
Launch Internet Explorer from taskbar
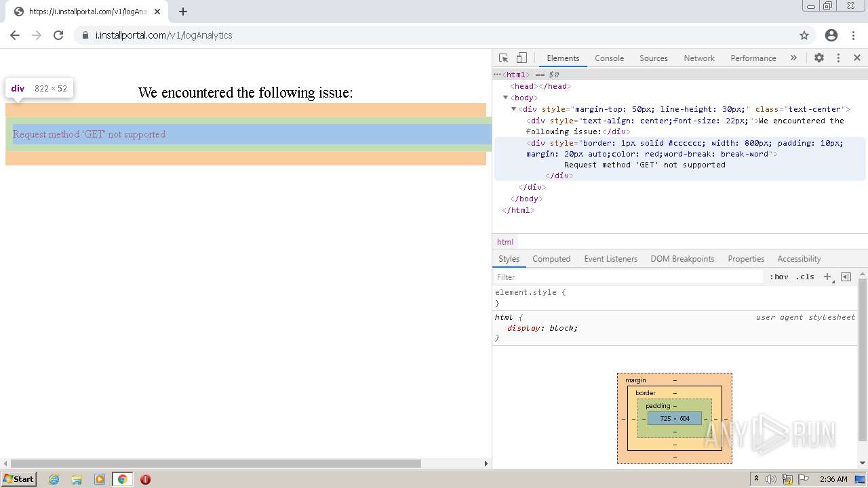54,479
